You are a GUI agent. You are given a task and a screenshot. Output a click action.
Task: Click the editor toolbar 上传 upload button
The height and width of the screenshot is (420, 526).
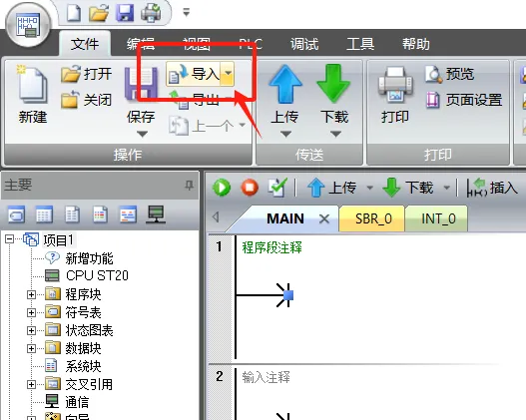(332, 188)
